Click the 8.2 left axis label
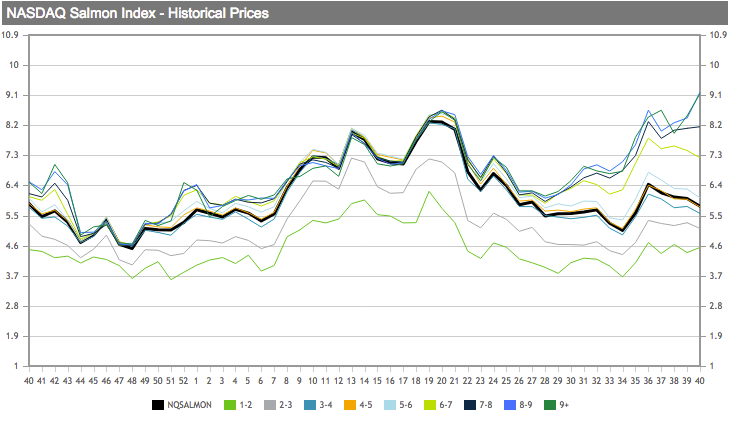 [12, 125]
